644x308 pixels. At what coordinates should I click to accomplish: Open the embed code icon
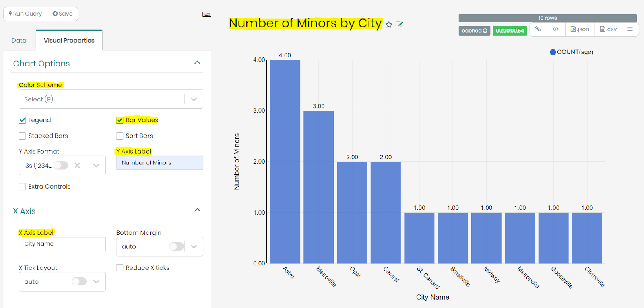556,29
